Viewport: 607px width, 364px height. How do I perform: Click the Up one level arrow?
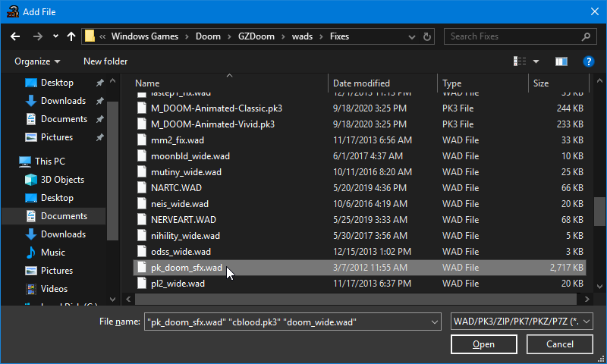coord(71,36)
